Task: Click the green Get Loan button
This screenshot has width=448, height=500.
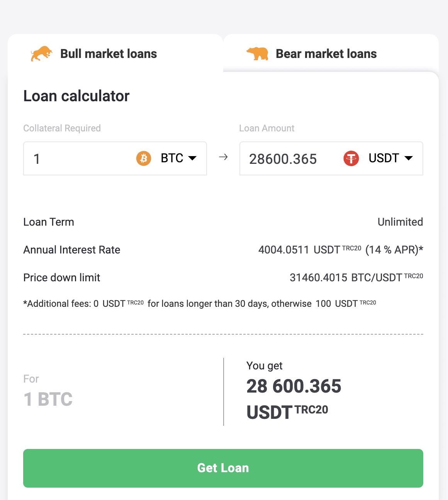Action: (223, 468)
